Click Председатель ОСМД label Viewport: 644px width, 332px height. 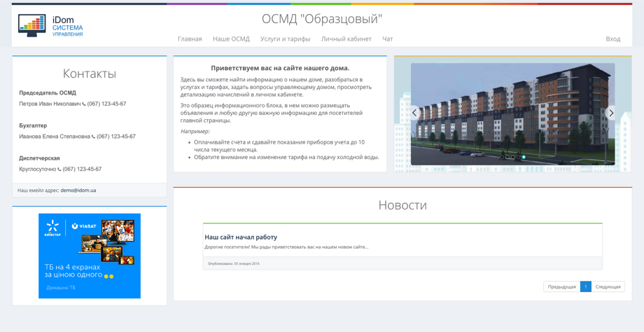(48, 93)
